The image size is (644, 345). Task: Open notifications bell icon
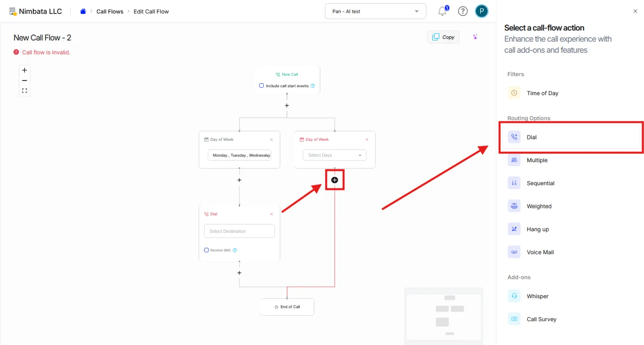pyautogui.click(x=443, y=11)
